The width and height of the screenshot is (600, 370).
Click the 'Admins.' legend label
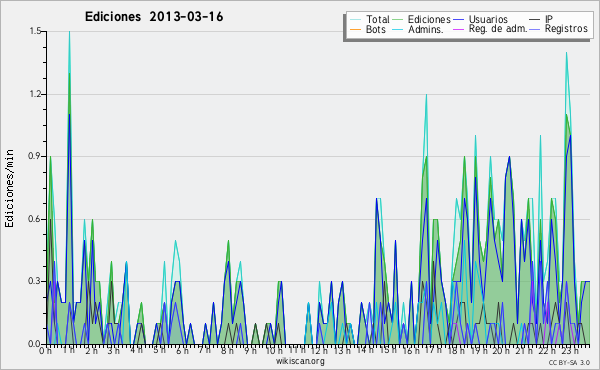pos(426,29)
